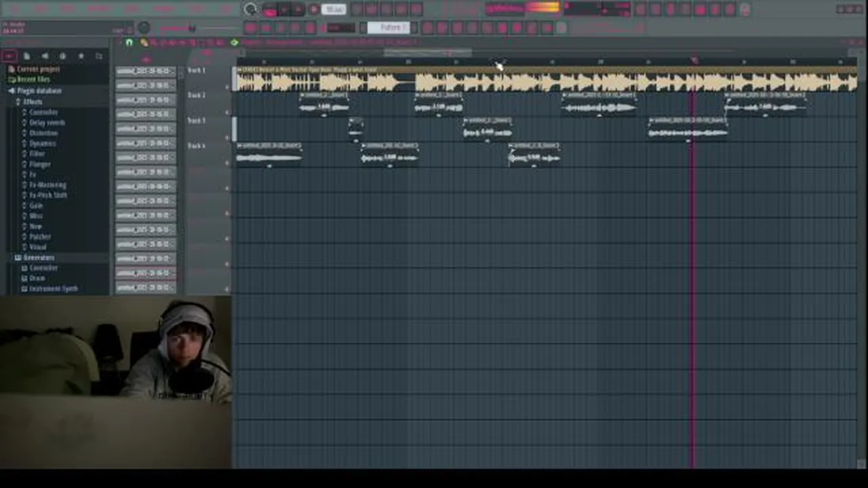Select the first audio clip on Track 4

point(269,155)
